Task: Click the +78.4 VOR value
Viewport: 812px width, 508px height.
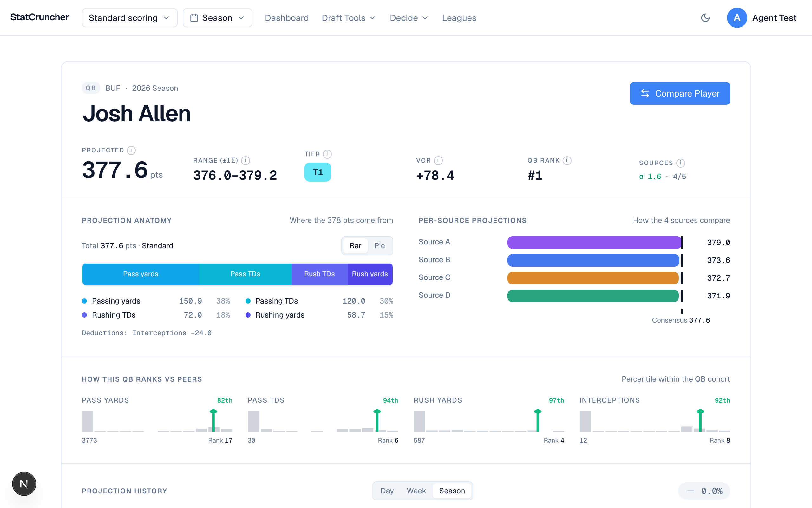Action: [435, 175]
